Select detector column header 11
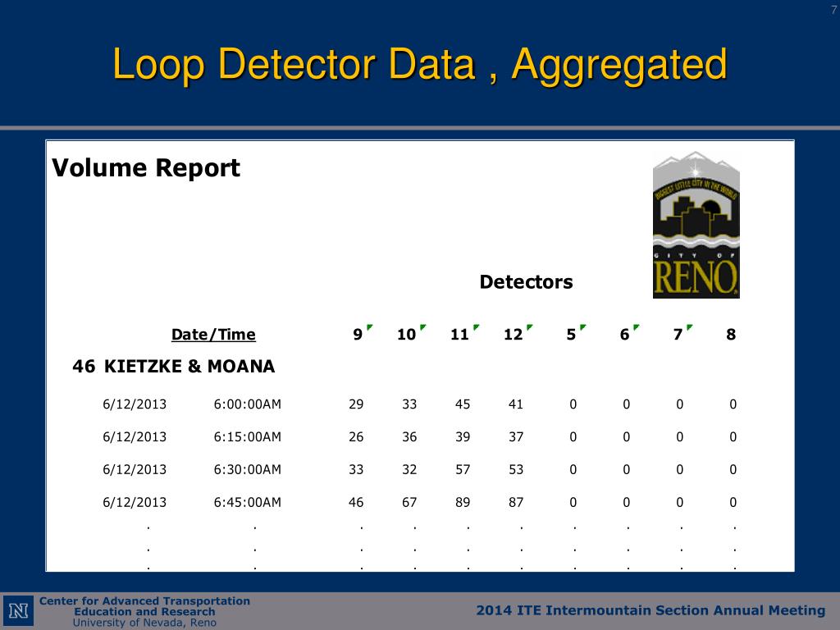Viewport: 840px width, 630px height. 459,335
